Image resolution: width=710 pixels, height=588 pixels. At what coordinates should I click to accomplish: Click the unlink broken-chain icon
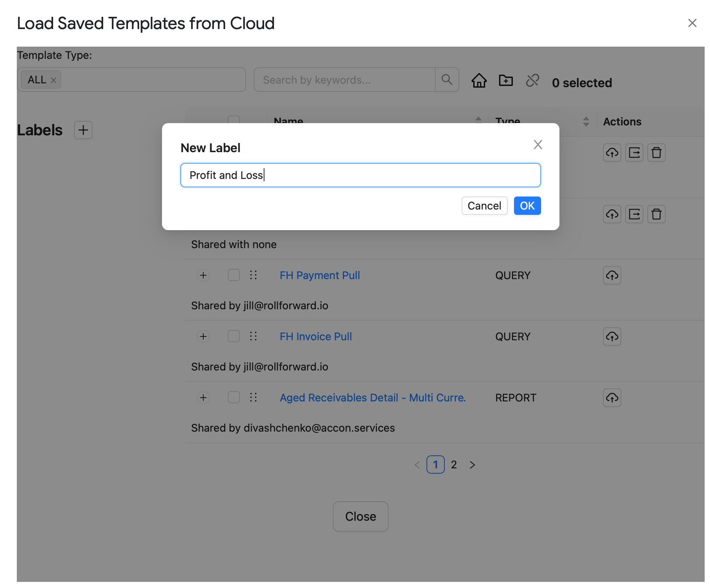coord(532,80)
